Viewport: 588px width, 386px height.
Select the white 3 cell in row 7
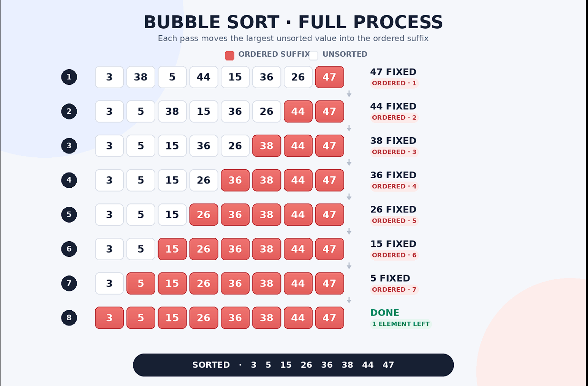pyautogui.click(x=110, y=283)
